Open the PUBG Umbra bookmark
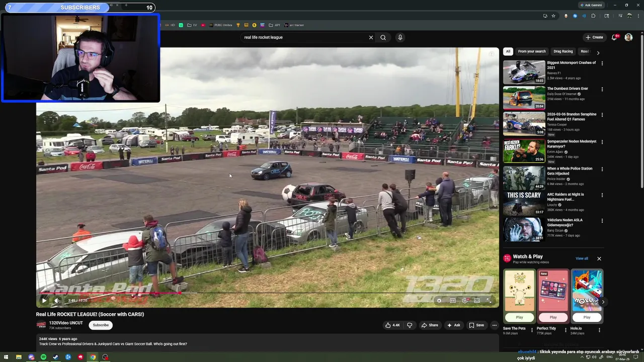 click(220, 25)
